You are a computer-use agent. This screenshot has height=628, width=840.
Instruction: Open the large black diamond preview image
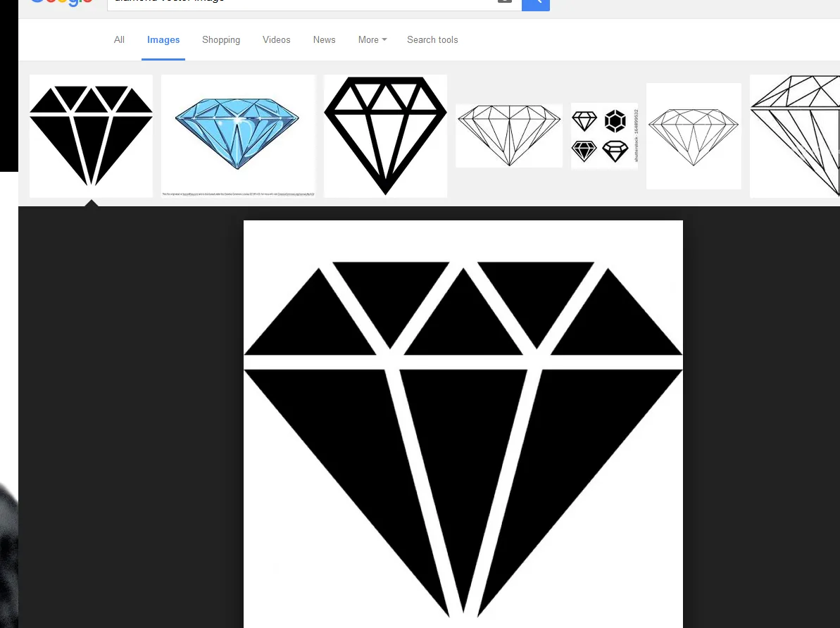[463, 424]
